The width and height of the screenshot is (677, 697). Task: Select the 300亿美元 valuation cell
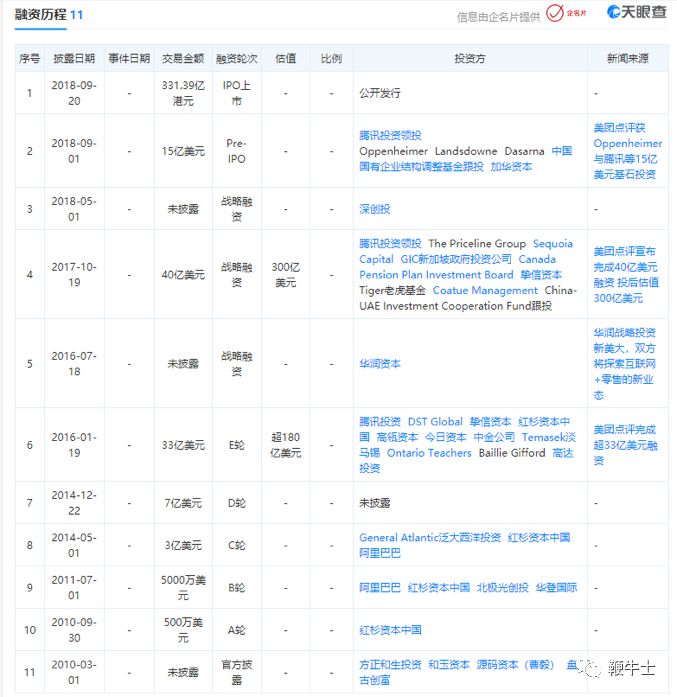click(x=285, y=275)
